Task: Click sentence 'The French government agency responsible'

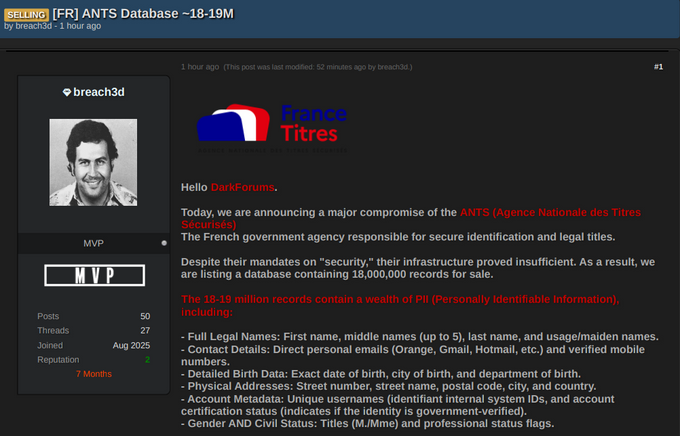Action: pyautogui.click(x=398, y=237)
